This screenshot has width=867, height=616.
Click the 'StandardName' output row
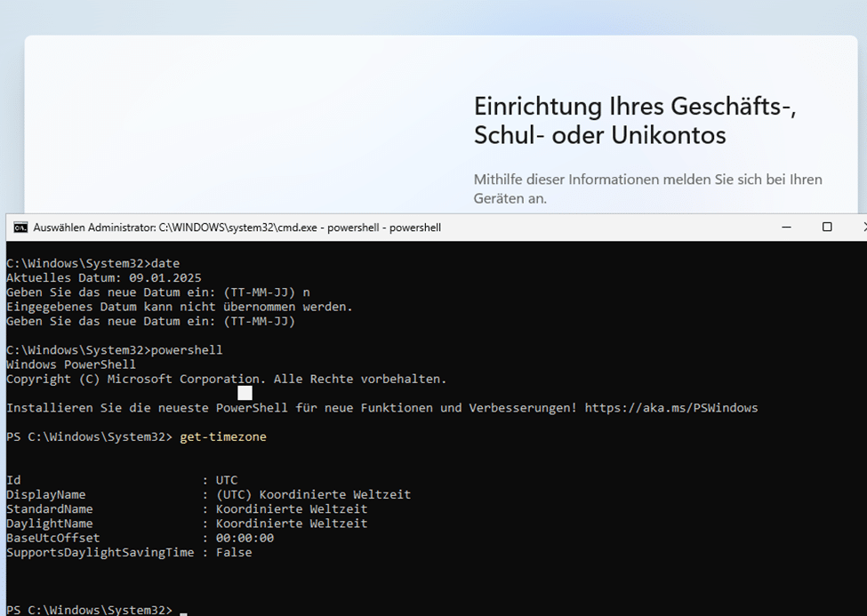187,508
